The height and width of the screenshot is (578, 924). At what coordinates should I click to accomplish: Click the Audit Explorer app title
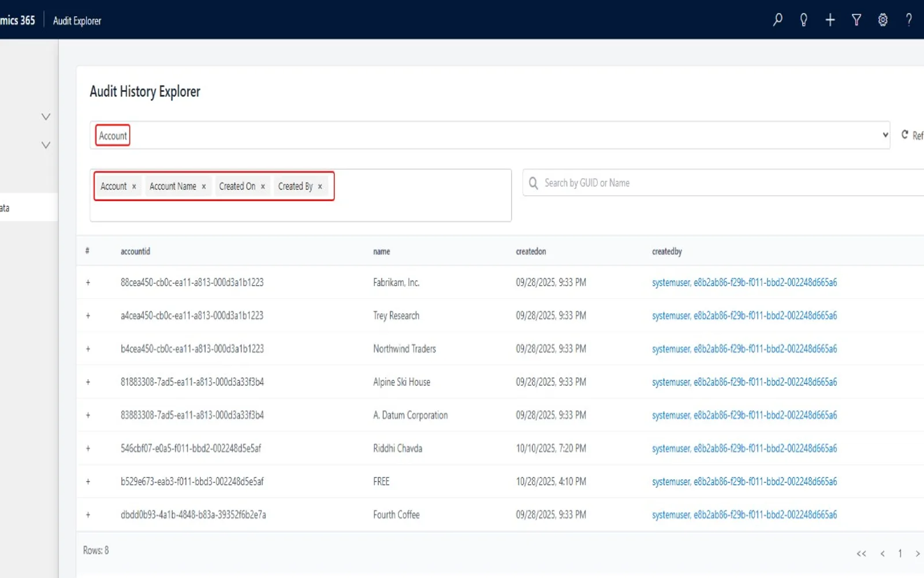[77, 21]
